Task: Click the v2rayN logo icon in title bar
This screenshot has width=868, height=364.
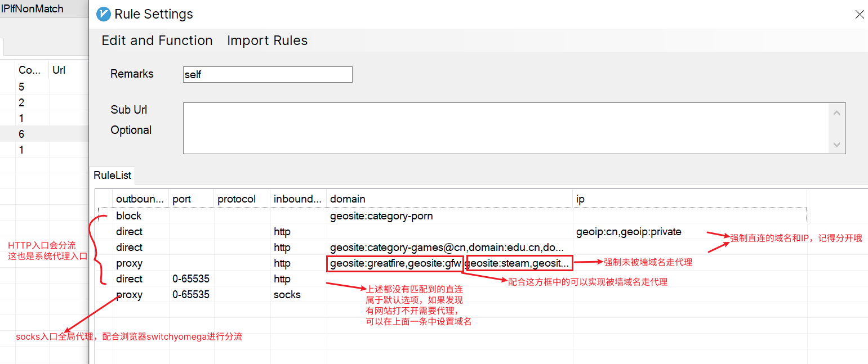Action: click(x=104, y=14)
